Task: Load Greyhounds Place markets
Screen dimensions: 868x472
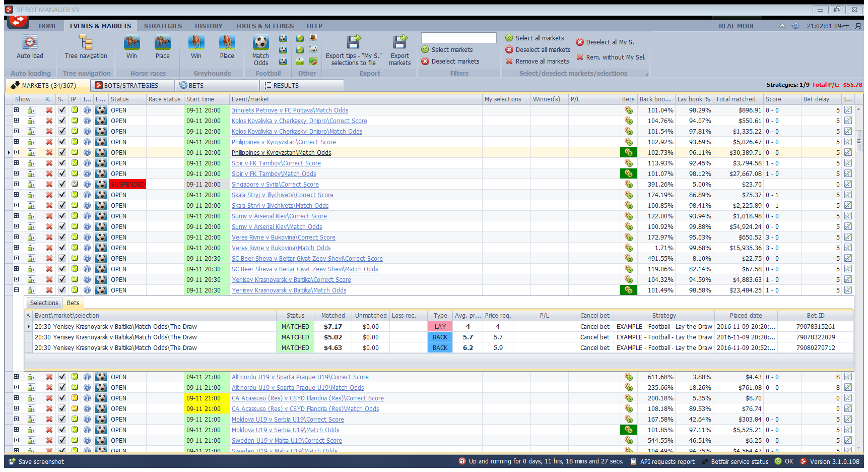Action: (227, 47)
